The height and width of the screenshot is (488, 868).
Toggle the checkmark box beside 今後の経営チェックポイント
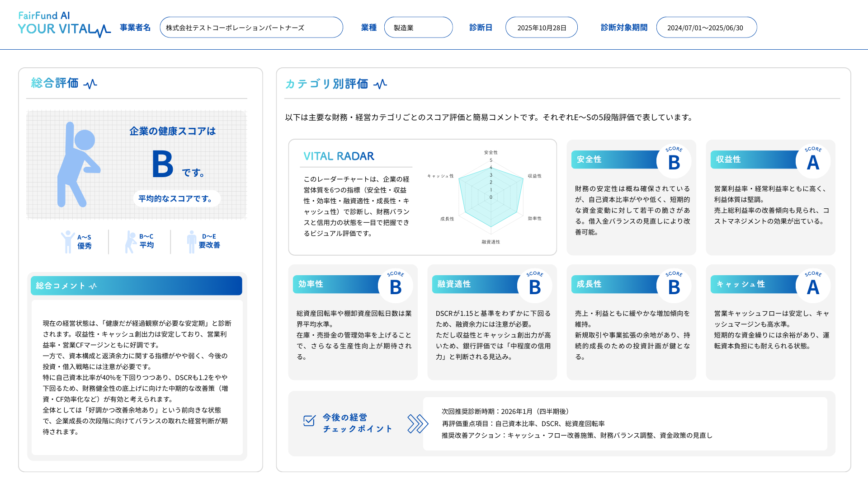coord(308,421)
